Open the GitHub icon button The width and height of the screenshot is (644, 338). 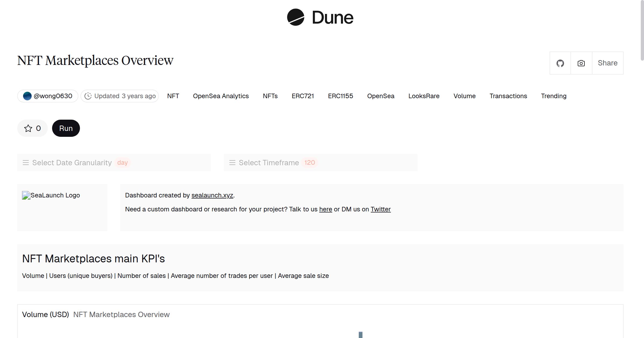560,63
